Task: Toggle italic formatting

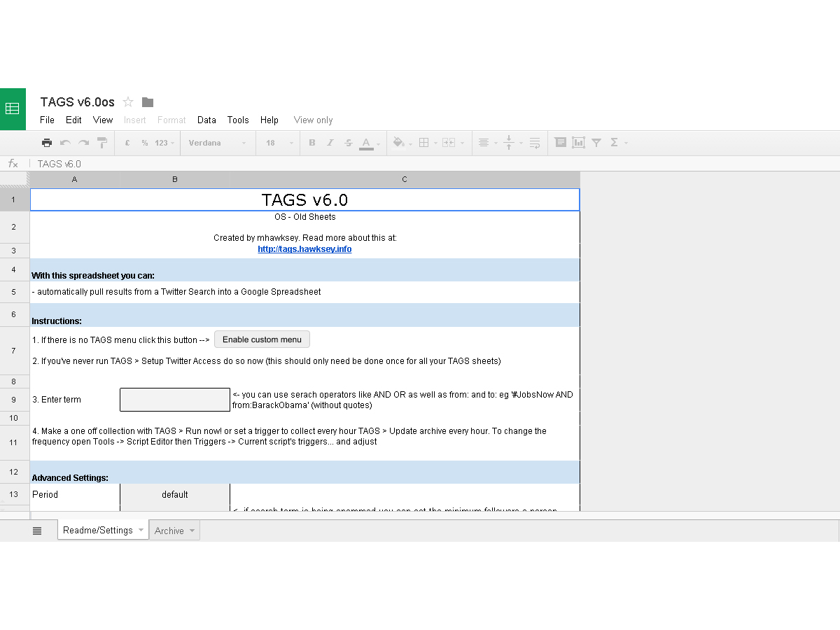Action: pyautogui.click(x=330, y=143)
